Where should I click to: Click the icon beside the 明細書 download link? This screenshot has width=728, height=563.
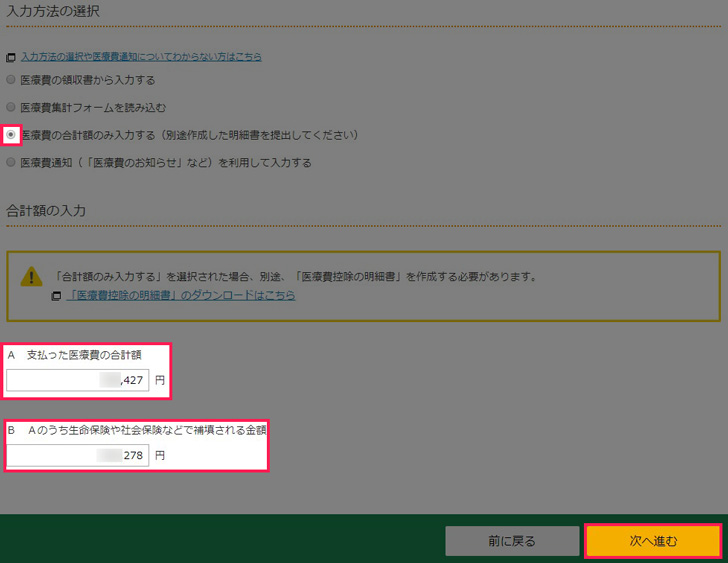click(x=57, y=297)
